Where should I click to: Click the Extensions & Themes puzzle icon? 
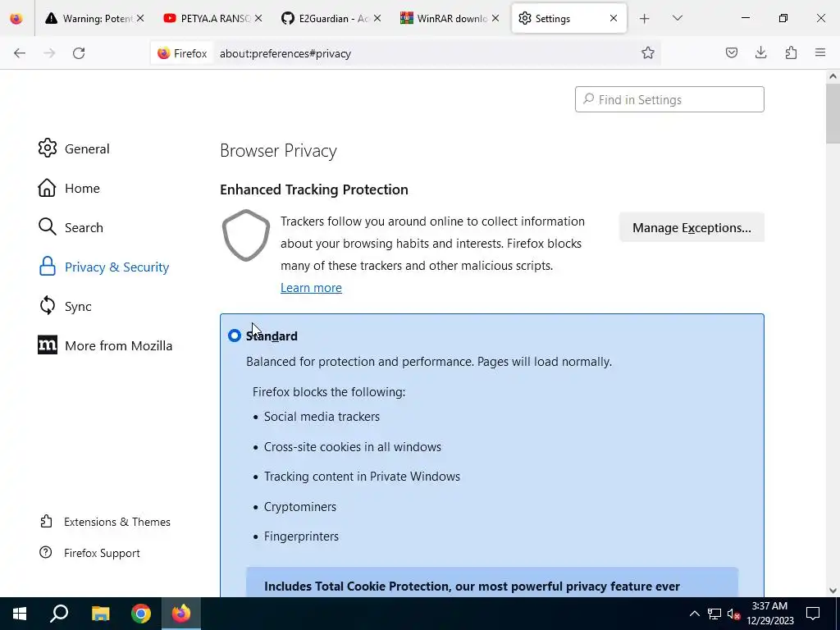(x=46, y=521)
